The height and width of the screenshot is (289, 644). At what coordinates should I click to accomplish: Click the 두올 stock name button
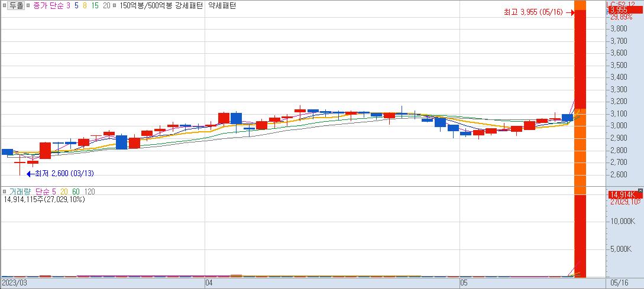16,6
